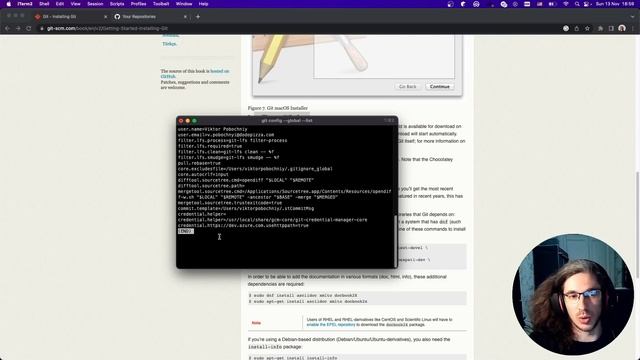Screen dimensions: 640x360
Task: Open the View menu
Action: 76,4
